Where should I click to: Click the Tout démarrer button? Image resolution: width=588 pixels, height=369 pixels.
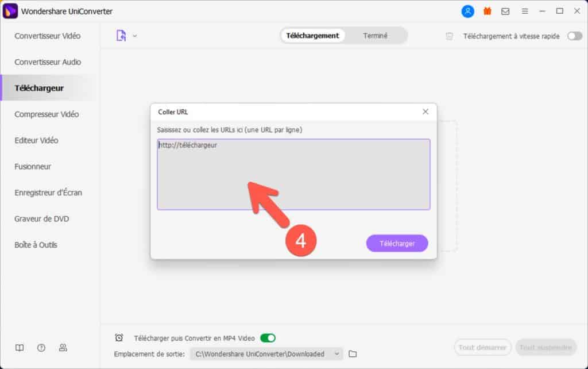point(482,348)
